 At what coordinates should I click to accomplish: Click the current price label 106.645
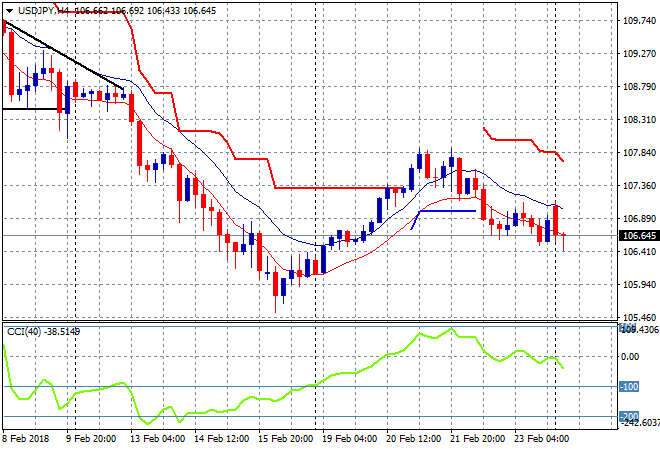(639, 236)
